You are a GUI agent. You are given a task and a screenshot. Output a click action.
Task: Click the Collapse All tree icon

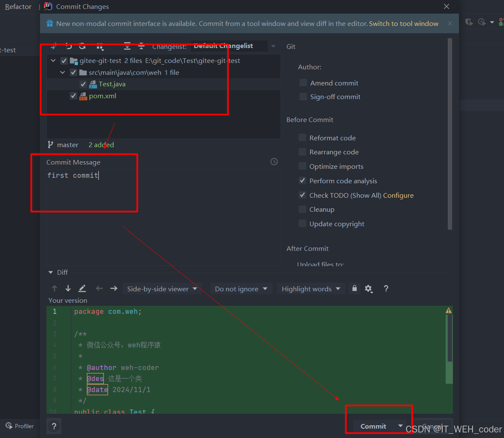(141, 46)
